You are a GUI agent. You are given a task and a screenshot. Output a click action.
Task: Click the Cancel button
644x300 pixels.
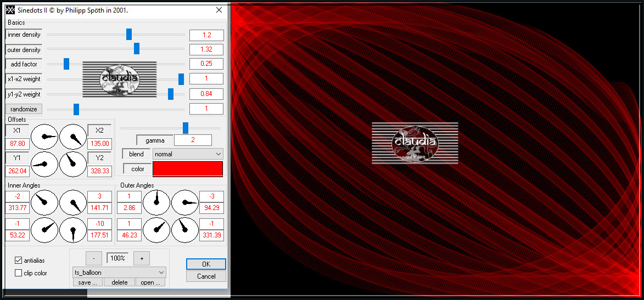[x=206, y=276]
